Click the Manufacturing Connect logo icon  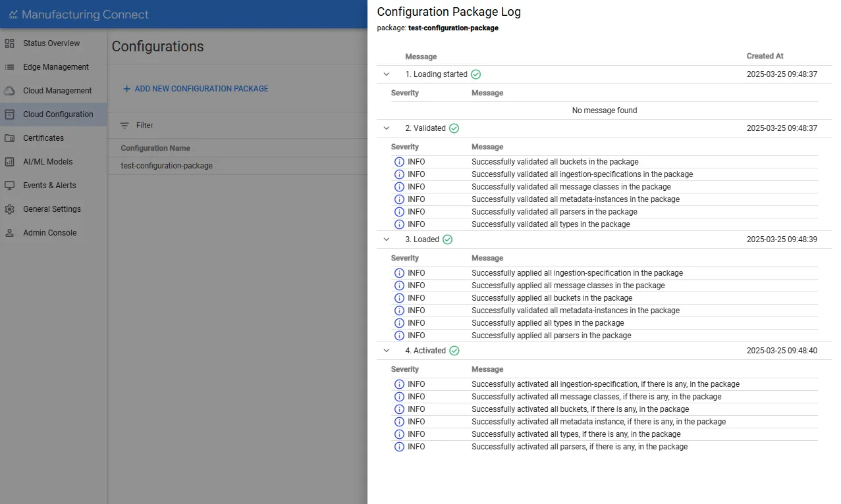13,14
